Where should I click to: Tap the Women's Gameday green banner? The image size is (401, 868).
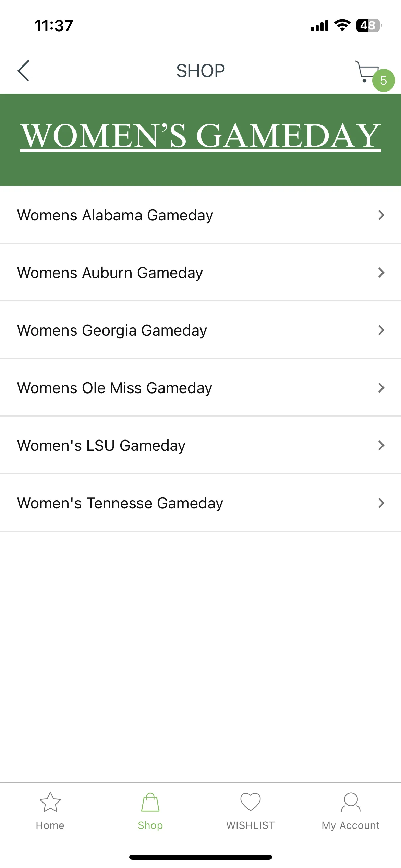tap(200, 140)
